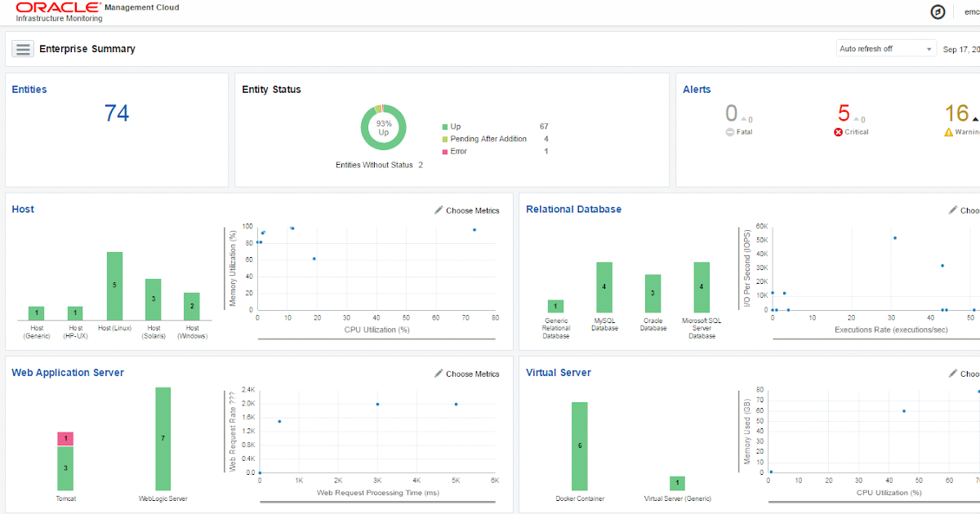Open the Relational Database panel title link
Viewport: 980px width, 514px height.
[x=573, y=209]
